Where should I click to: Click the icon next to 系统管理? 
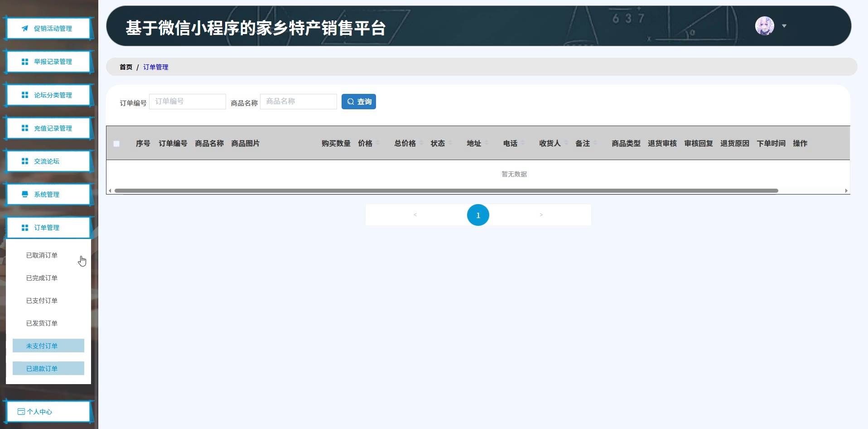coord(25,195)
